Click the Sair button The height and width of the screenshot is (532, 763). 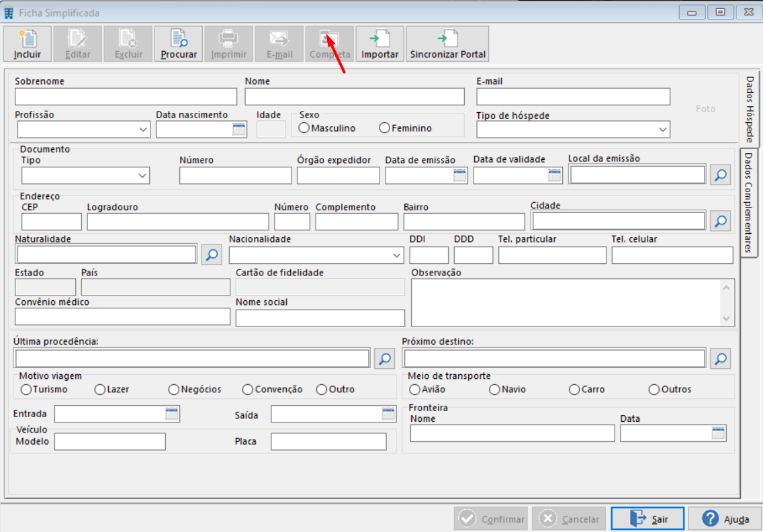pos(647,519)
